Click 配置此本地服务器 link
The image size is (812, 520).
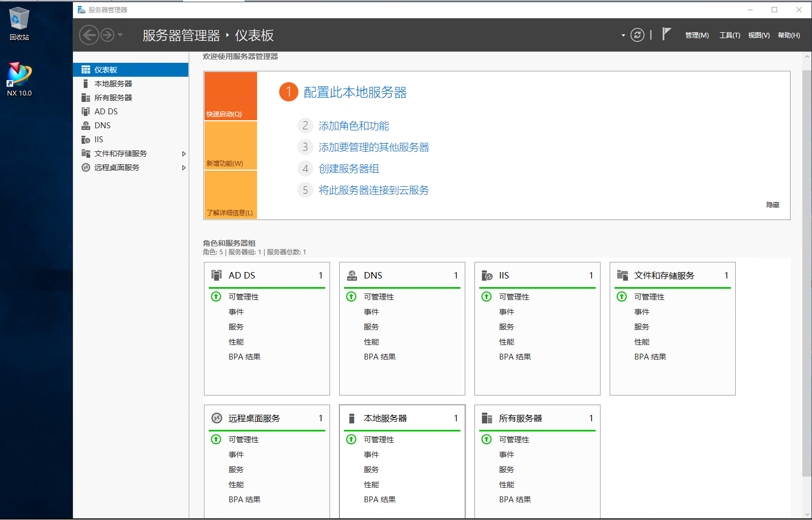[x=355, y=92]
